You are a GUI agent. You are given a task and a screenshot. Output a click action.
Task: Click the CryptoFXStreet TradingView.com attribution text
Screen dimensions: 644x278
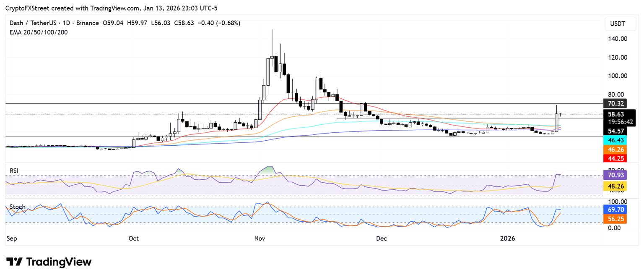click(x=111, y=8)
